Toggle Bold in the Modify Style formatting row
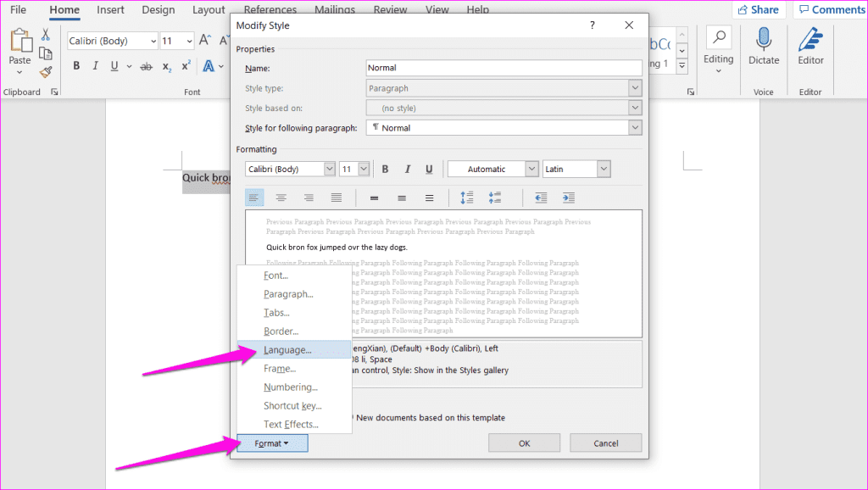This screenshot has width=868, height=490. click(385, 169)
